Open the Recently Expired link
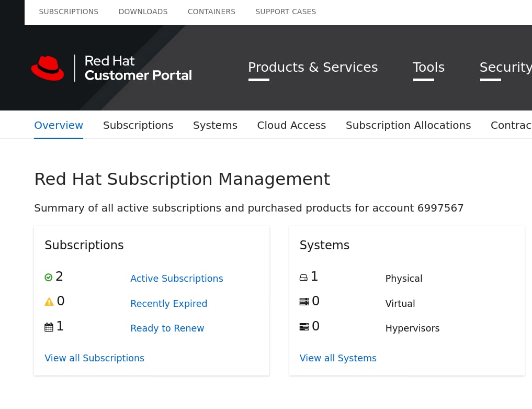Image resolution: width=532 pixels, height=409 pixels. (168, 303)
